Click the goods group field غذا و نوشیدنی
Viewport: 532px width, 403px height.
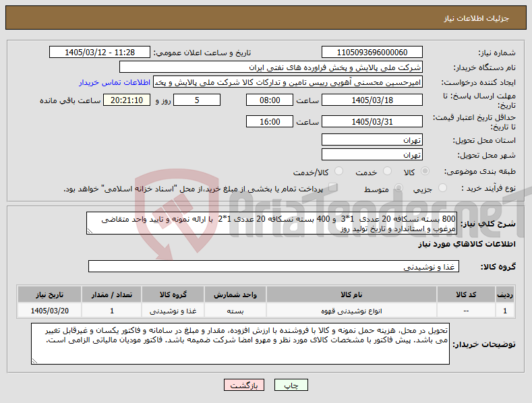(274, 267)
